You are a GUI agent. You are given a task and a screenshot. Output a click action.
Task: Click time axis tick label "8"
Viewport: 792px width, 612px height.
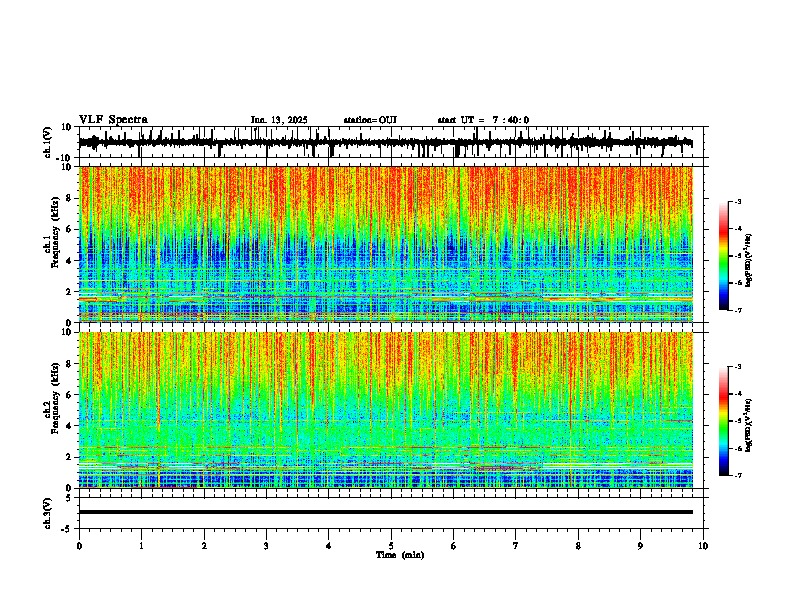click(x=578, y=546)
